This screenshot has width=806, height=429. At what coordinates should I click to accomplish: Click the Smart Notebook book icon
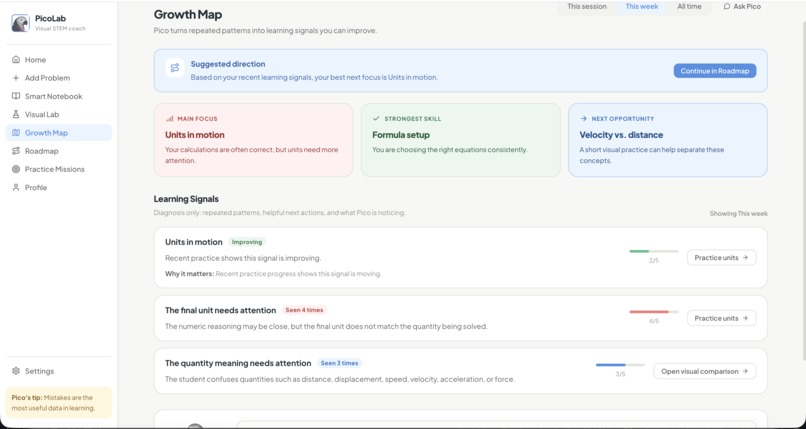pos(16,96)
